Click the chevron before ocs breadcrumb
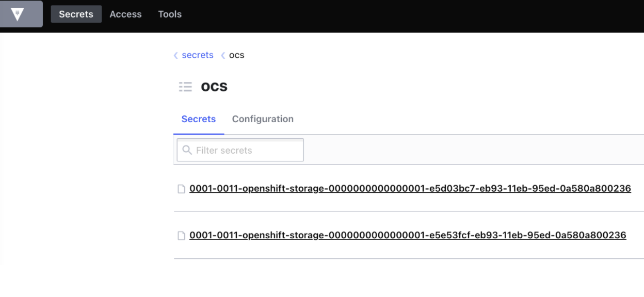Screen dimensions: 644x297 (223, 55)
